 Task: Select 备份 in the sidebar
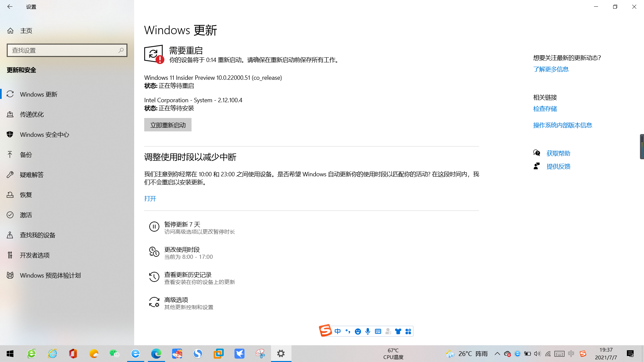coord(67,155)
